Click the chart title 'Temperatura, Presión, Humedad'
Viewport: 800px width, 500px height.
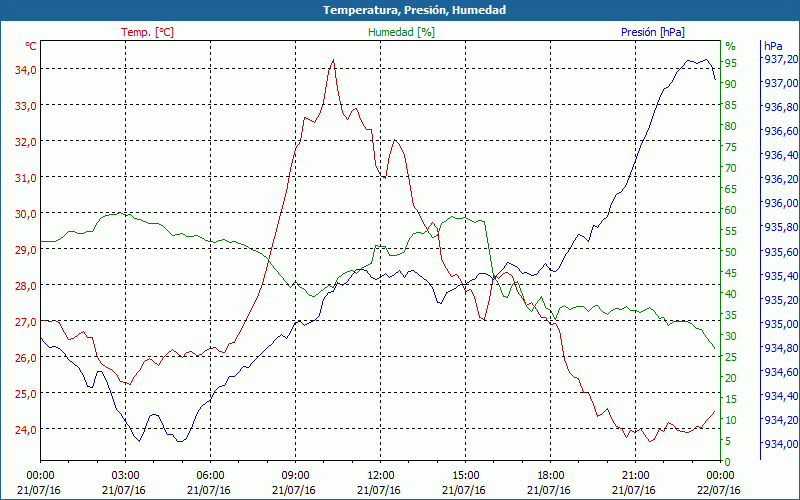[x=414, y=10]
